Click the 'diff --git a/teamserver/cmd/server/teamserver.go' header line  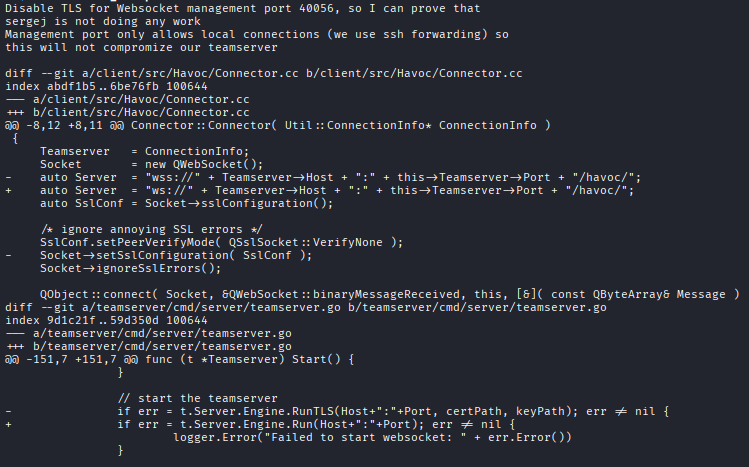tap(306, 307)
